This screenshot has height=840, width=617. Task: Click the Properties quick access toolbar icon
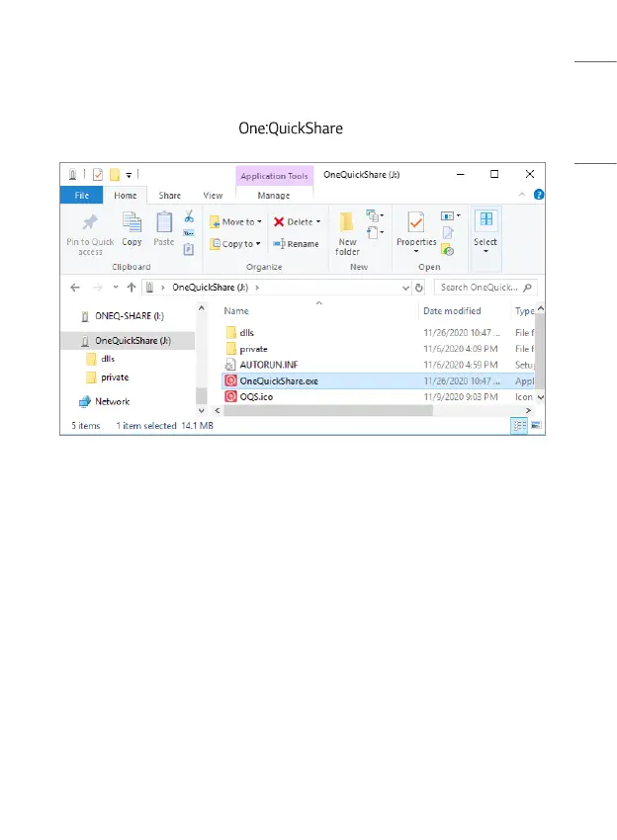pos(98,174)
